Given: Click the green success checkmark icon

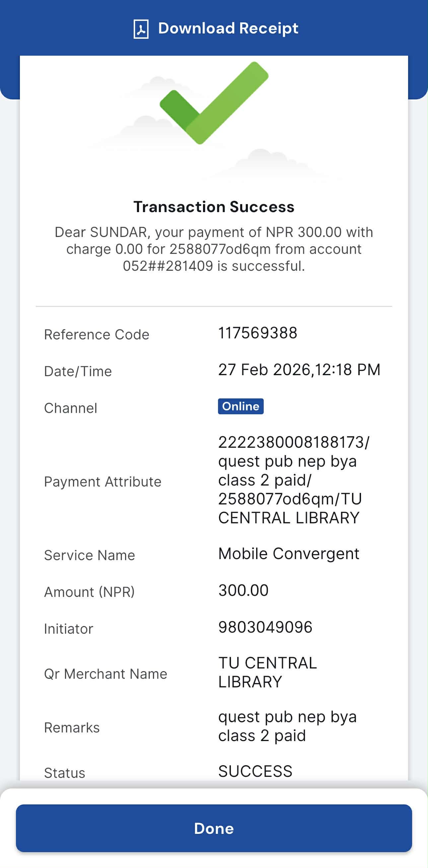Looking at the screenshot, I should point(214,103).
